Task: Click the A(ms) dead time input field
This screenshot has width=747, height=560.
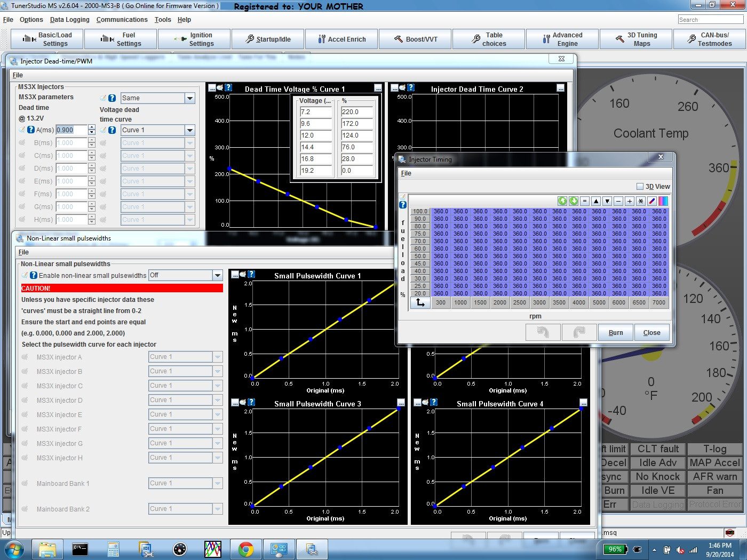Action: point(71,130)
